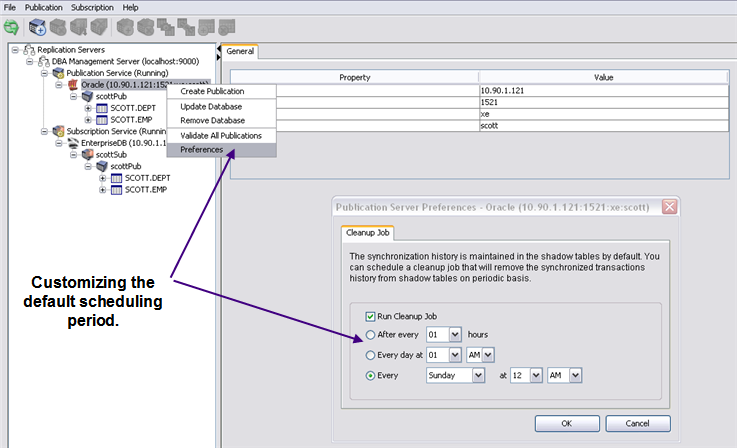Viewport: 737px width, 448px height.
Task: Select the 'After every' hours radio button
Action: tap(370, 335)
